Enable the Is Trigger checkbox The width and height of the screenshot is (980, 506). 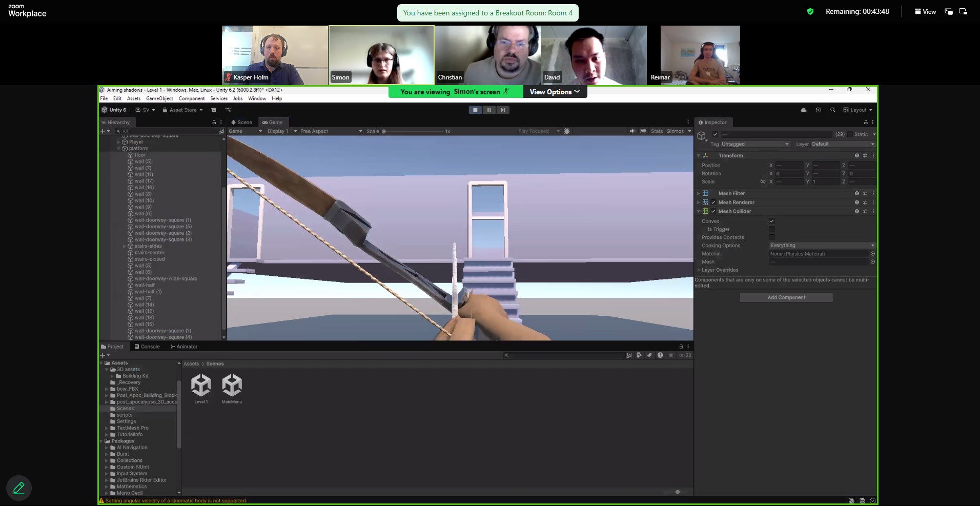pyautogui.click(x=772, y=229)
